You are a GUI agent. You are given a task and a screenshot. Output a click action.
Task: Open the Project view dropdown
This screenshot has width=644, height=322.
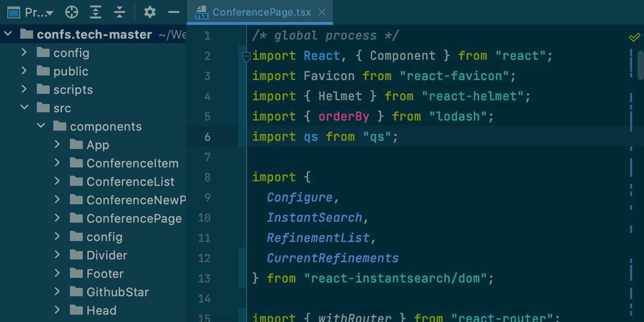[x=39, y=12]
